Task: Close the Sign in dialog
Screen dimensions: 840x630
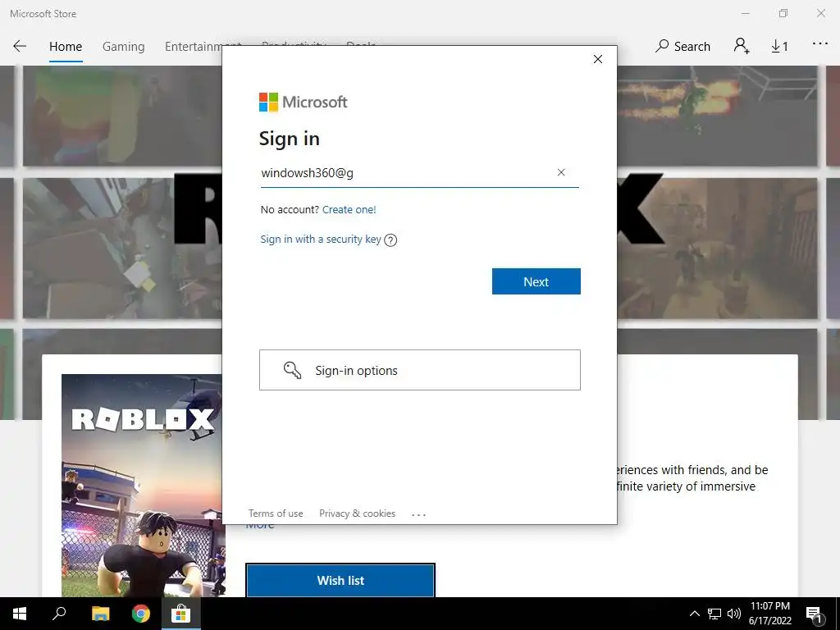Action: [598, 59]
